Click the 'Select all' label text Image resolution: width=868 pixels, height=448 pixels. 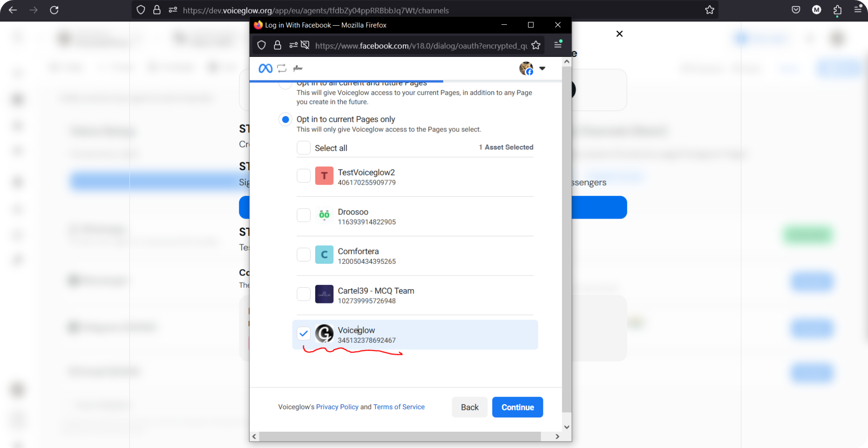[x=331, y=148]
